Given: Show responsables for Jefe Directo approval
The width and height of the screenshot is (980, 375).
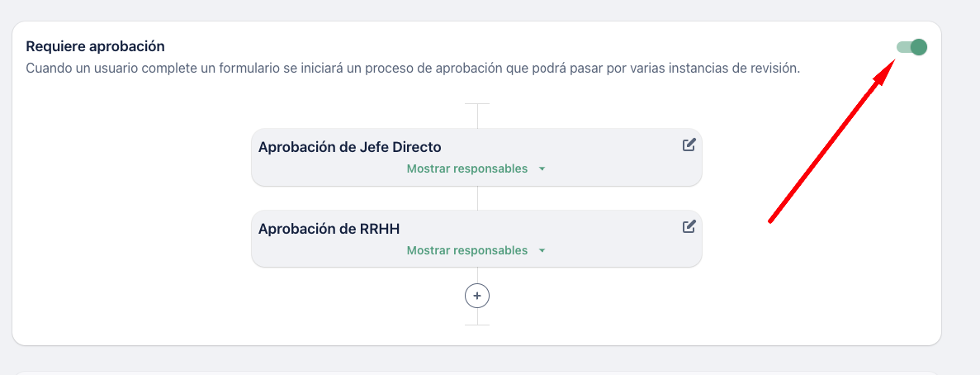Looking at the screenshot, I should [x=466, y=169].
